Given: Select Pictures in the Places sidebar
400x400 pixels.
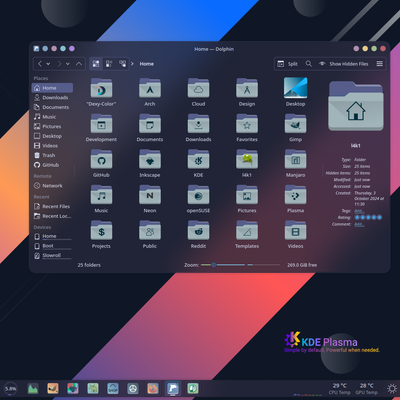Looking at the screenshot, I should [52, 126].
